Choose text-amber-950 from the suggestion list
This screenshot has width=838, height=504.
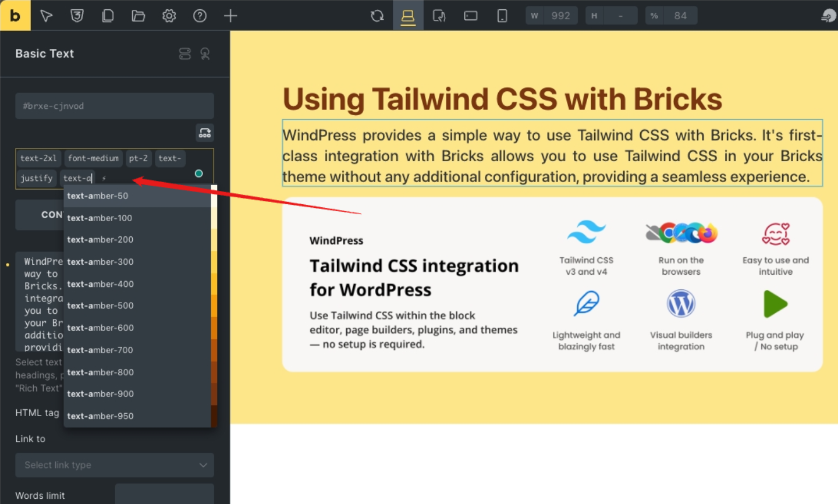click(x=100, y=416)
